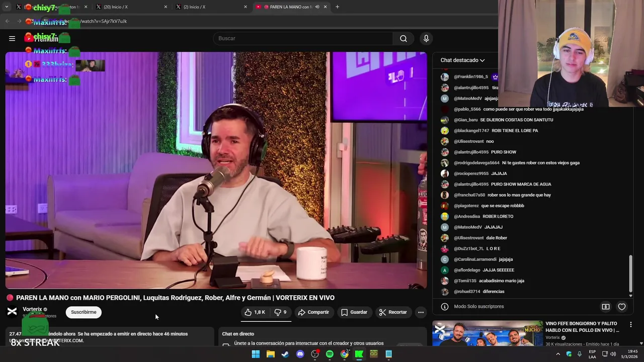Open Notepad from the taskbar
This screenshot has height=362, width=644.
pos(388,354)
